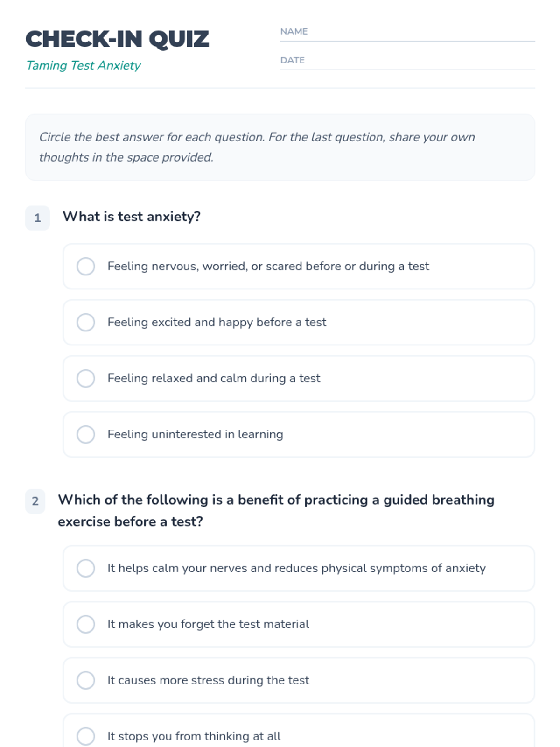This screenshot has width=560, height=747.
Task: Click the 'Feeling uninterested in learning' answer text
Action: [195, 434]
